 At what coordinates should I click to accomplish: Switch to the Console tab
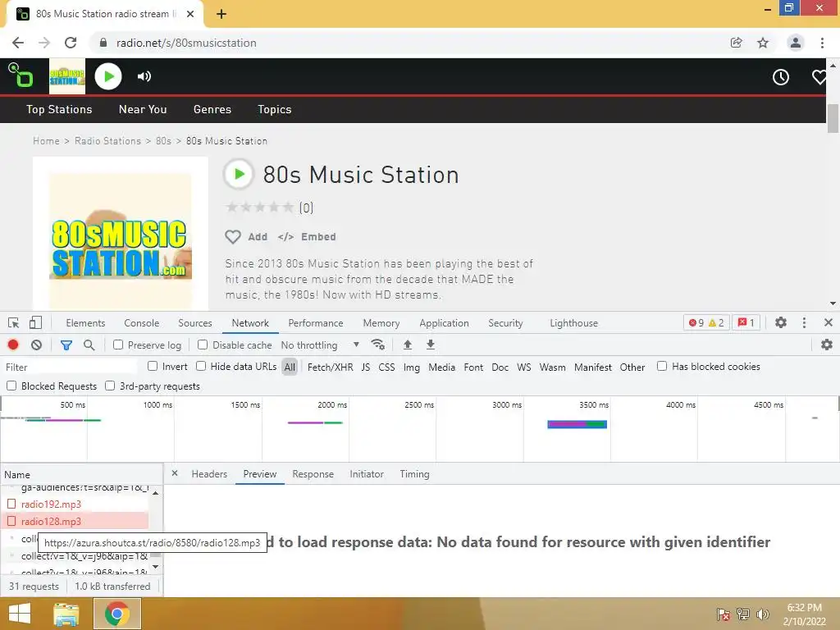(x=141, y=323)
